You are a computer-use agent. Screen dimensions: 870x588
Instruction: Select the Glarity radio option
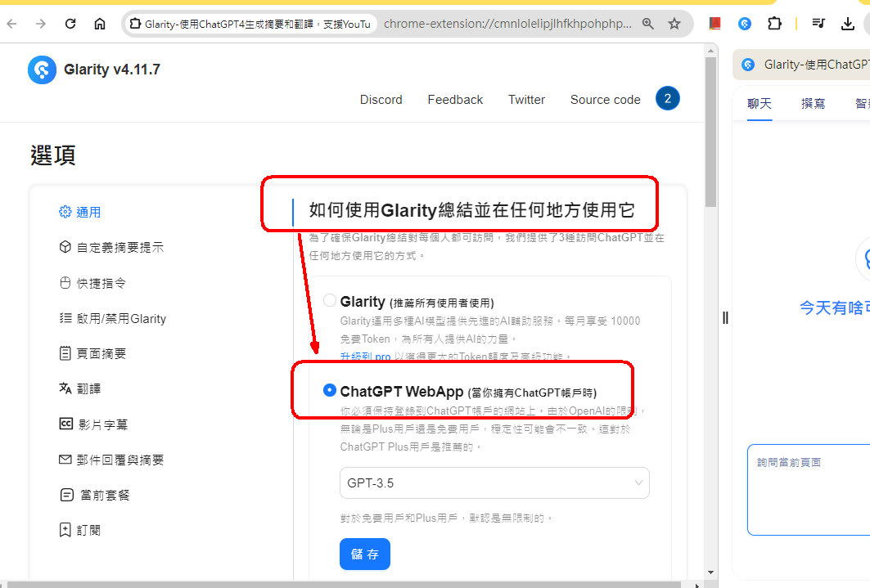tap(330, 300)
